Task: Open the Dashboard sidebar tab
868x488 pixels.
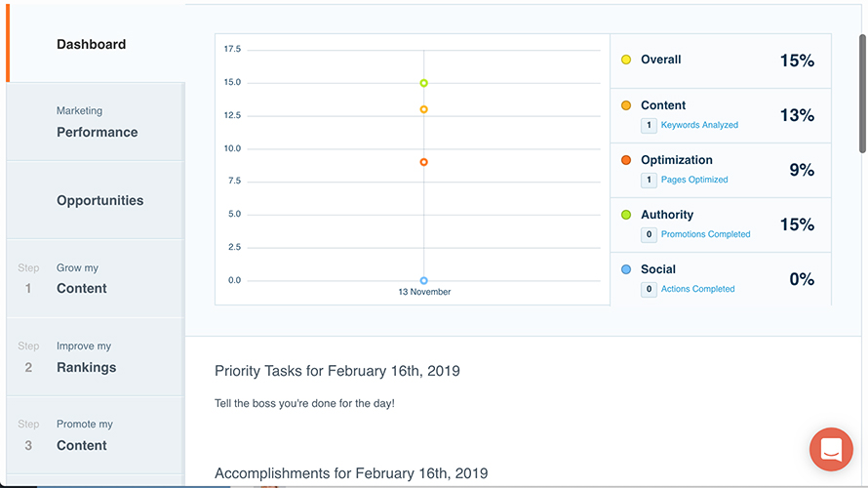Action: pos(91,44)
